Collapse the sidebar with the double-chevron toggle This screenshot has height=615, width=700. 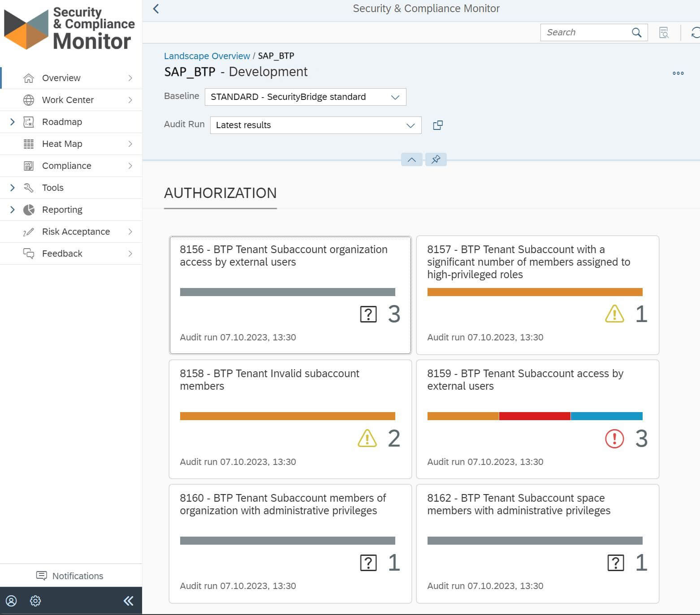point(128,601)
